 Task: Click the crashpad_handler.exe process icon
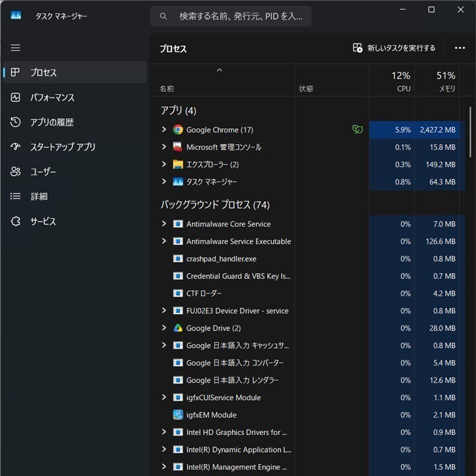coord(178,258)
